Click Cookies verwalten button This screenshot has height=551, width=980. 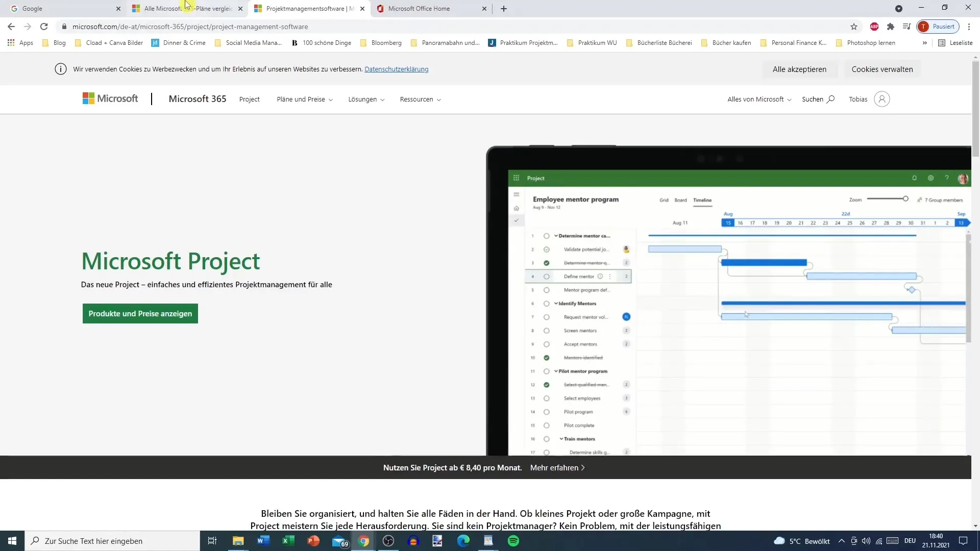882,69
